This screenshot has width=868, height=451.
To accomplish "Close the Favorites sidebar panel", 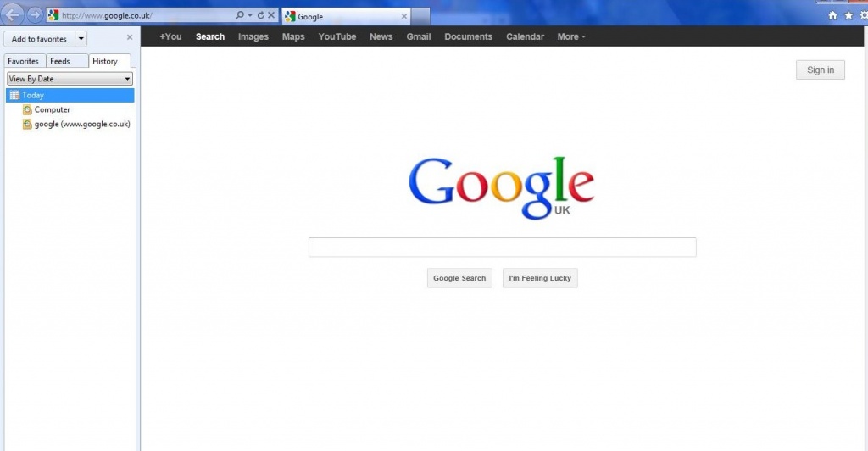I will [130, 37].
